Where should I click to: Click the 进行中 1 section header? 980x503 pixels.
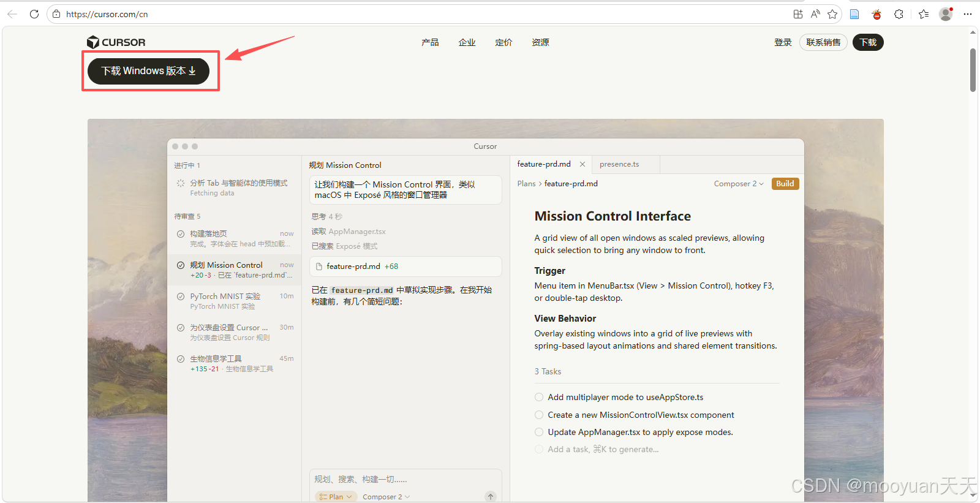pos(187,165)
